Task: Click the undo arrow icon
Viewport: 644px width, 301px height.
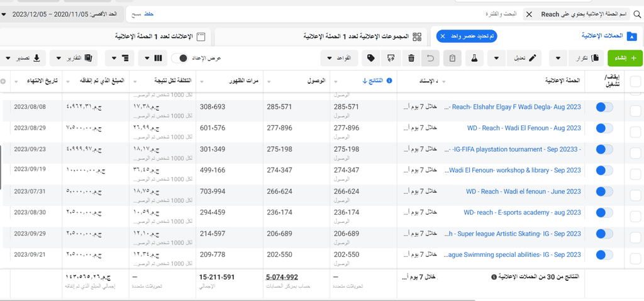Action: (x=430, y=59)
